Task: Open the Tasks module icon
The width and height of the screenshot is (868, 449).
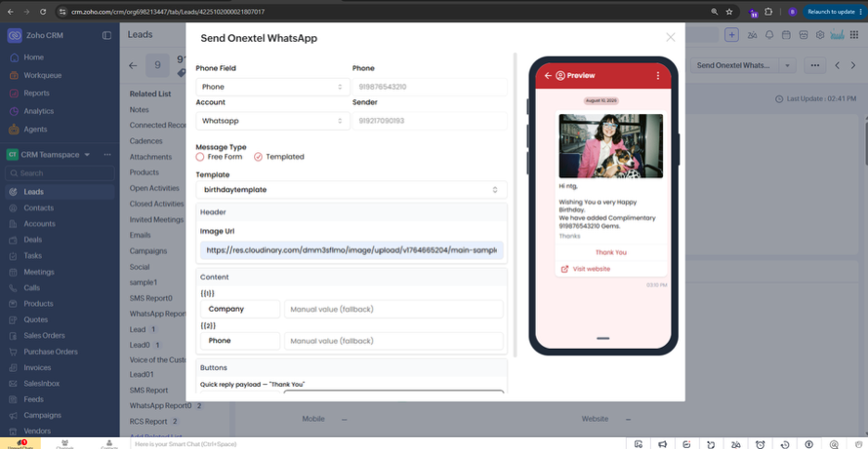Action: coord(13,256)
